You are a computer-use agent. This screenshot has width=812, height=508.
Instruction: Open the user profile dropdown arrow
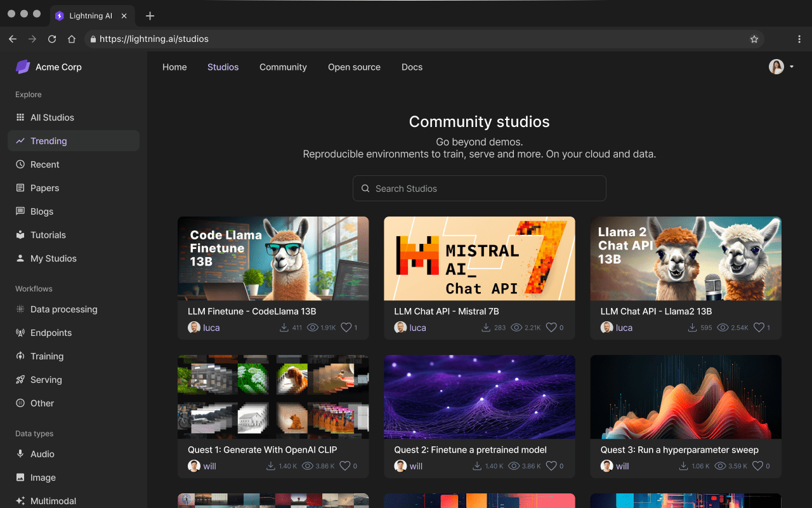(x=792, y=67)
